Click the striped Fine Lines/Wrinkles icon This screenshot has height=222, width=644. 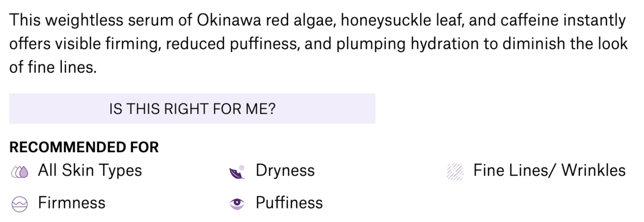(455, 172)
